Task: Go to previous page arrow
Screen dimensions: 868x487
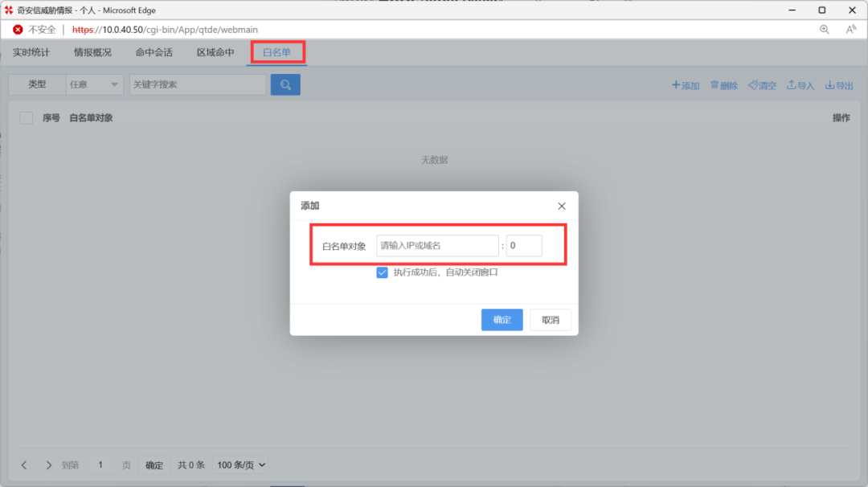Action: [x=24, y=464]
